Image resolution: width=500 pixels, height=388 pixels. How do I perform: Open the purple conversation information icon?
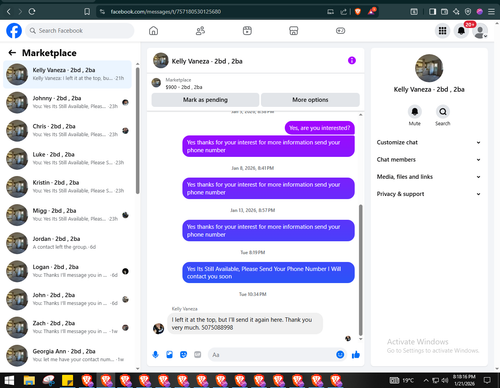[x=352, y=60]
